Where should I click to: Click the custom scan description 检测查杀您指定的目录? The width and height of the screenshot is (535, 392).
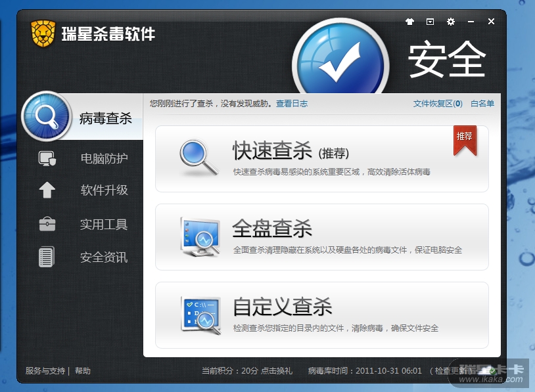point(335,328)
